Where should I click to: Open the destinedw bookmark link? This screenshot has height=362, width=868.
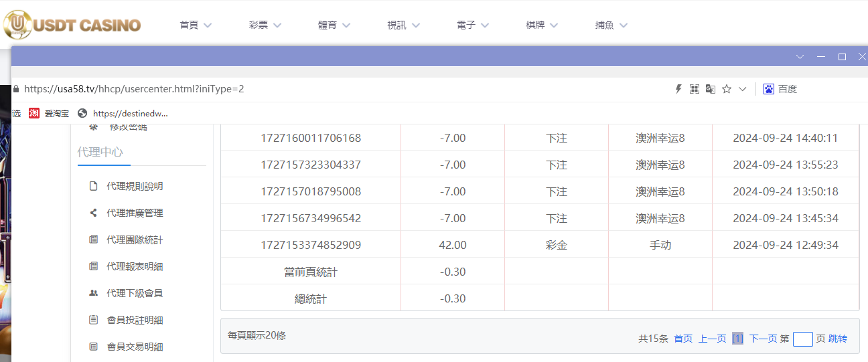[x=130, y=113]
